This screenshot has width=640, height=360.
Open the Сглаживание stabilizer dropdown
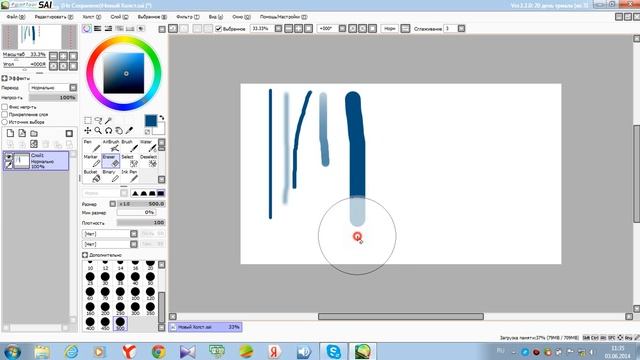click(461, 29)
